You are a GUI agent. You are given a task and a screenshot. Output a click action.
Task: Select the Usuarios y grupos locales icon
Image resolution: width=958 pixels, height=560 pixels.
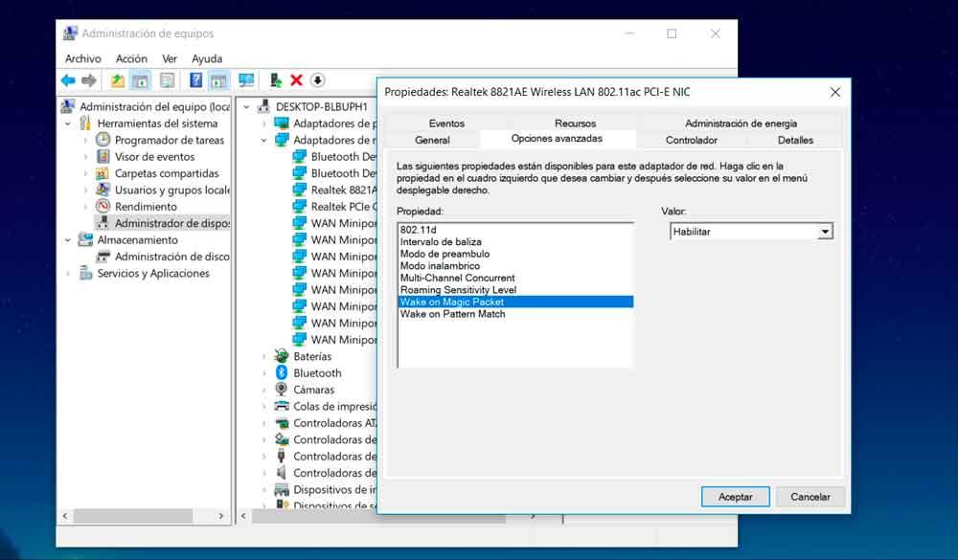[103, 190]
